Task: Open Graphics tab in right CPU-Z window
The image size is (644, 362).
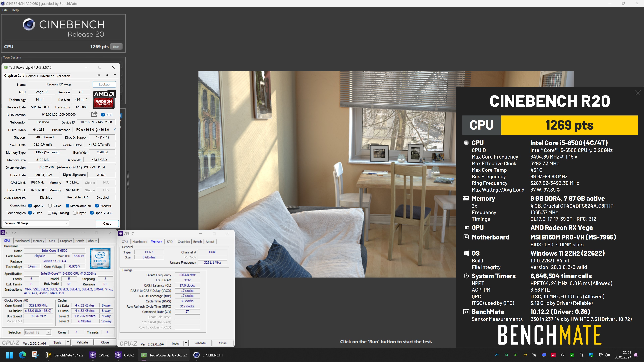Action: tap(184, 242)
